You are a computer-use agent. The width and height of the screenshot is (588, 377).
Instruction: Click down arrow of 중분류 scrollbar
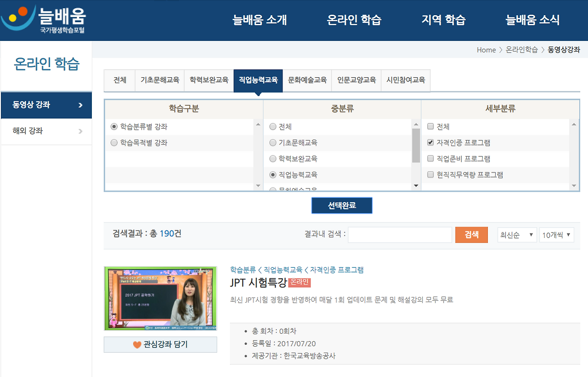click(416, 186)
